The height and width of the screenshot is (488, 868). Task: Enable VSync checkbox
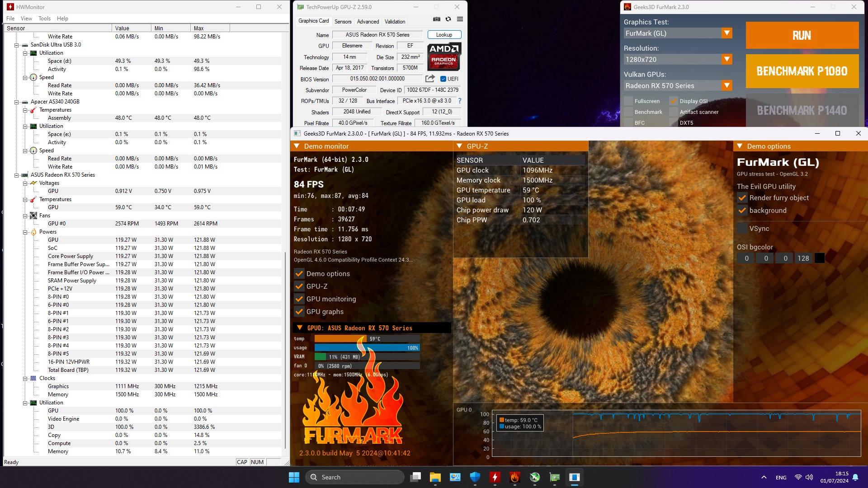742,228
